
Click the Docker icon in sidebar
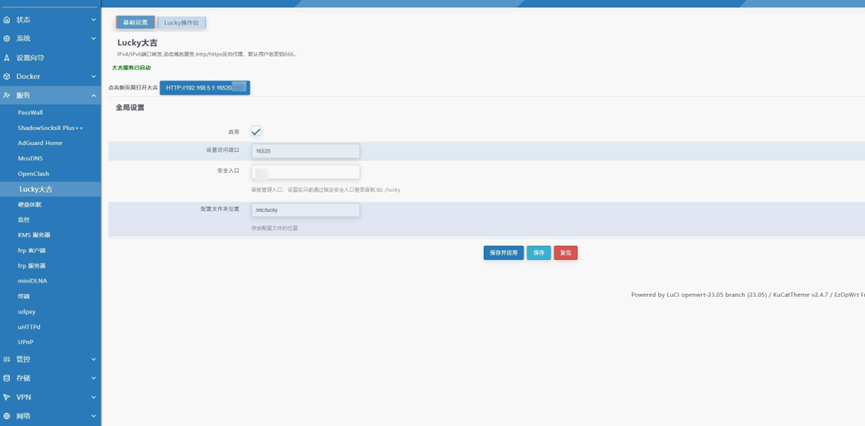point(7,76)
